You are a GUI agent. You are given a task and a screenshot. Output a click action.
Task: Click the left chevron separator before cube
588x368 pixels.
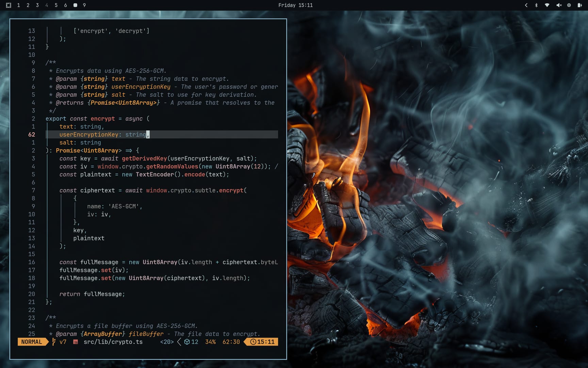tap(179, 342)
